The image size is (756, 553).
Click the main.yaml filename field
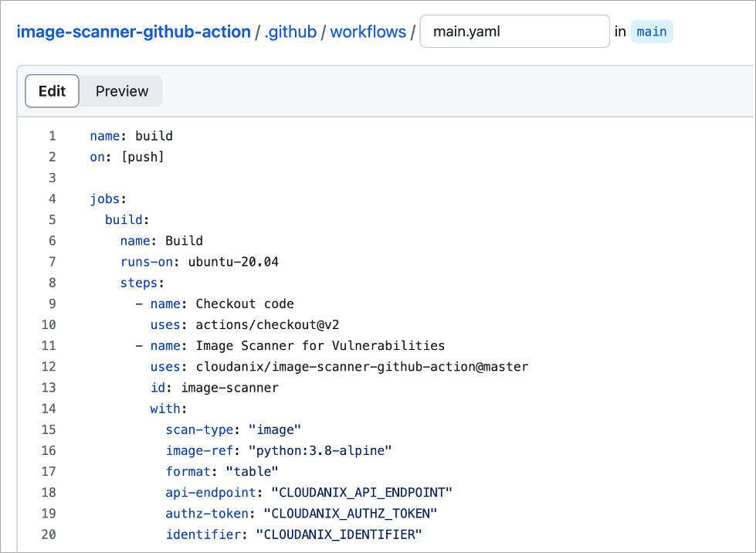(514, 32)
